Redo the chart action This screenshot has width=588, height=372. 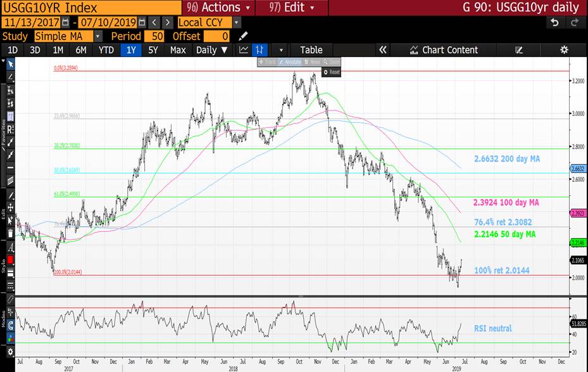point(575,23)
